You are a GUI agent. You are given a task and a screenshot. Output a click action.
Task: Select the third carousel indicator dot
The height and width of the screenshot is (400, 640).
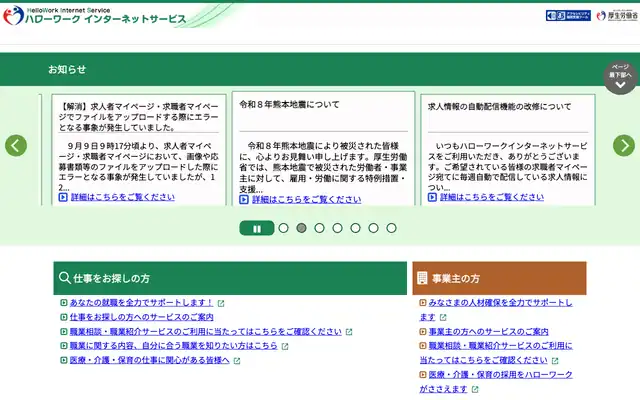point(319,228)
